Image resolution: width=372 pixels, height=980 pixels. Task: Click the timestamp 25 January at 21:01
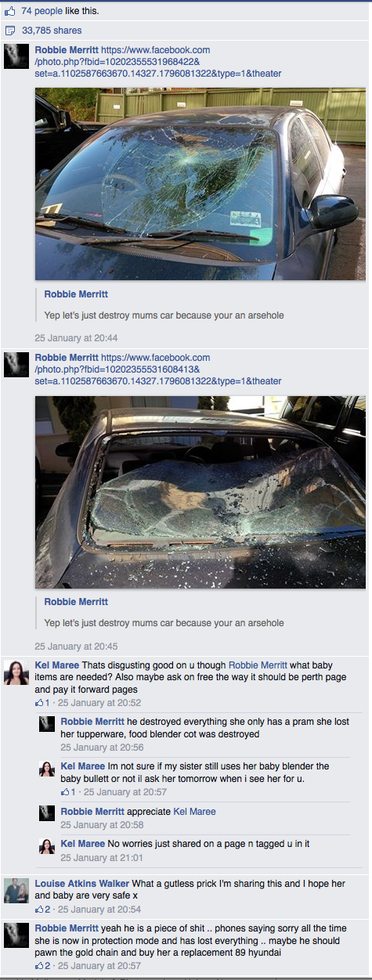coord(102,859)
